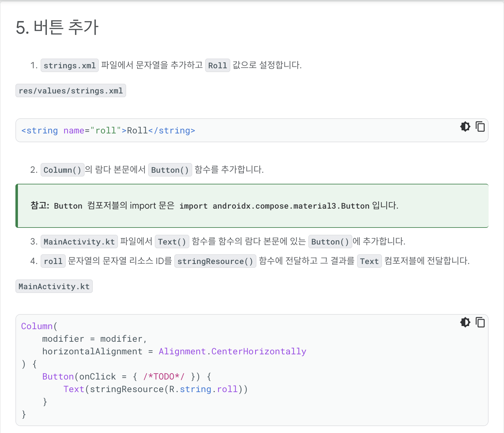504x433 pixels.
Task: Click the stringResource() inline code in step 4
Action: (x=215, y=261)
